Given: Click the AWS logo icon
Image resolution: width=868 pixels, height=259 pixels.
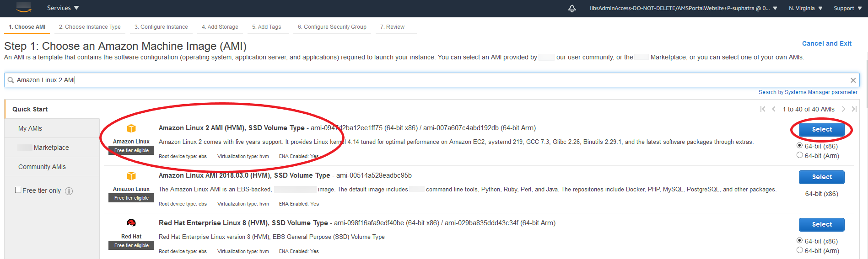Looking at the screenshot, I should [x=24, y=7].
